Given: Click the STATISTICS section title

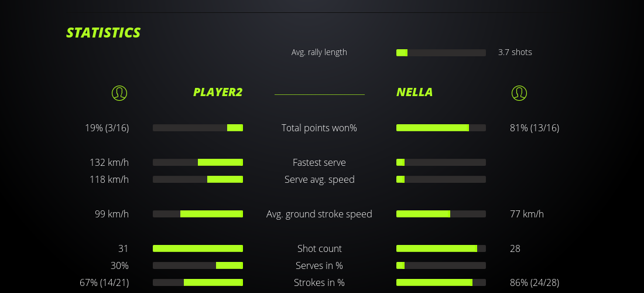Looking at the screenshot, I should [103, 33].
